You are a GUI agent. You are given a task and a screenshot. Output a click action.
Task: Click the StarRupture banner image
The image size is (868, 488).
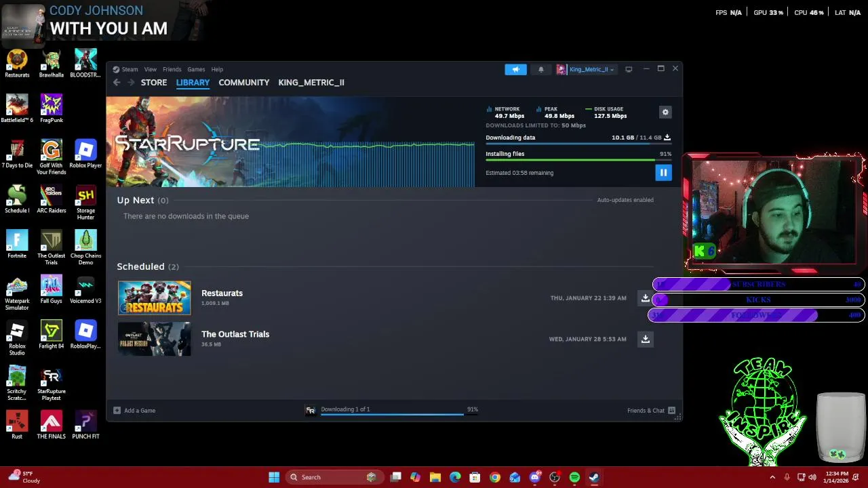(x=290, y=142)
